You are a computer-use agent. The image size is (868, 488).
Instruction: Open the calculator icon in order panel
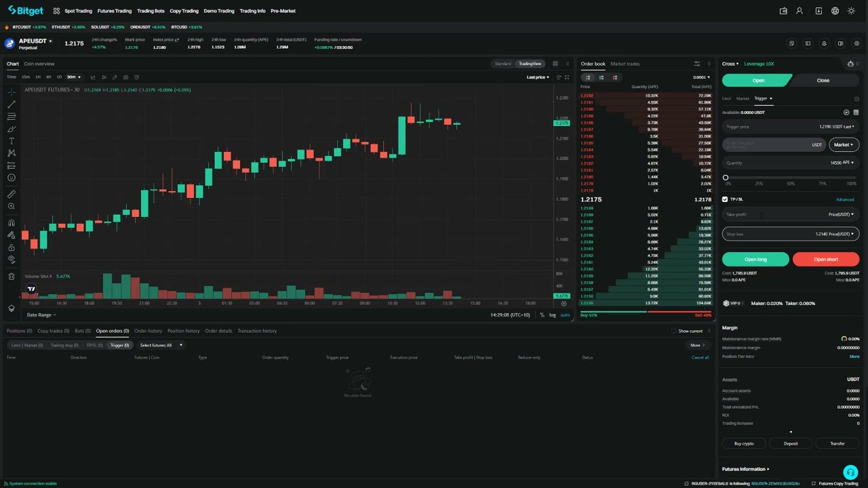(x=856, y=113)
